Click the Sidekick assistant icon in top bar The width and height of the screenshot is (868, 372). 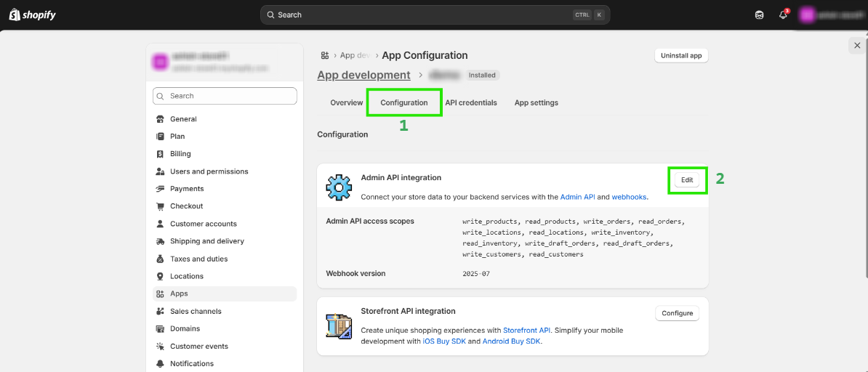(760, 15)
